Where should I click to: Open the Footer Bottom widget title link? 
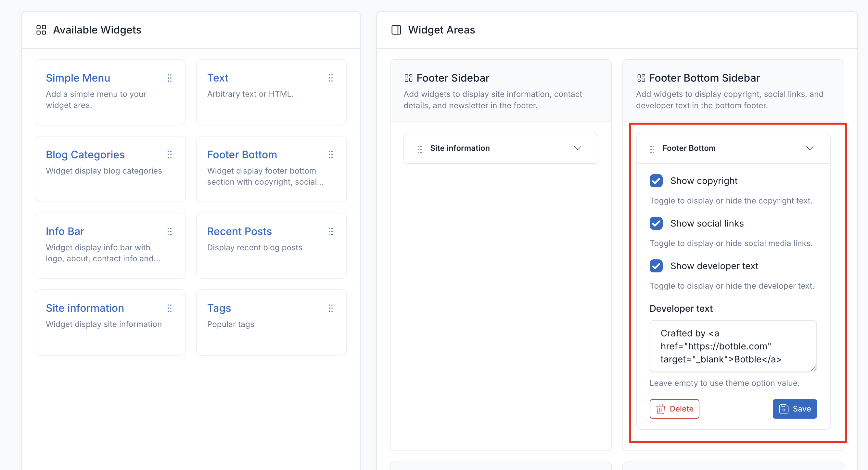[242, 155]
